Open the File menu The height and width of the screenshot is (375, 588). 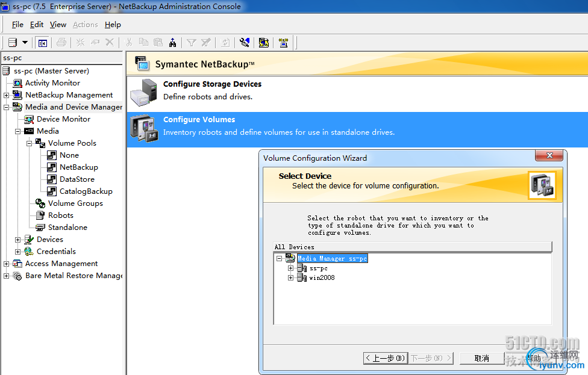point(17,25)
